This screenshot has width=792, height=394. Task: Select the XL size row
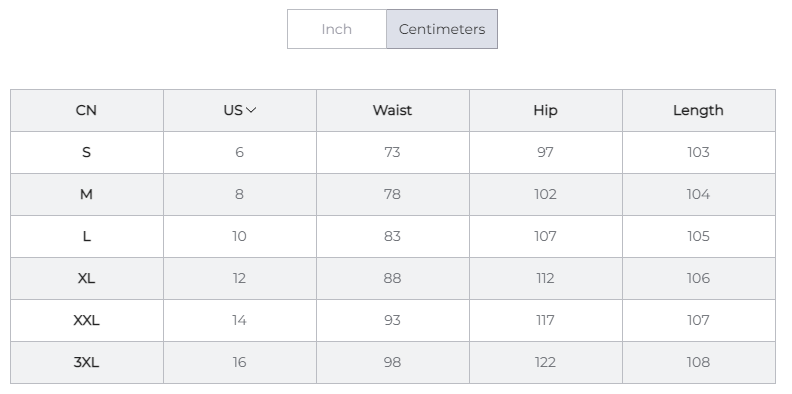click(393, 278)
